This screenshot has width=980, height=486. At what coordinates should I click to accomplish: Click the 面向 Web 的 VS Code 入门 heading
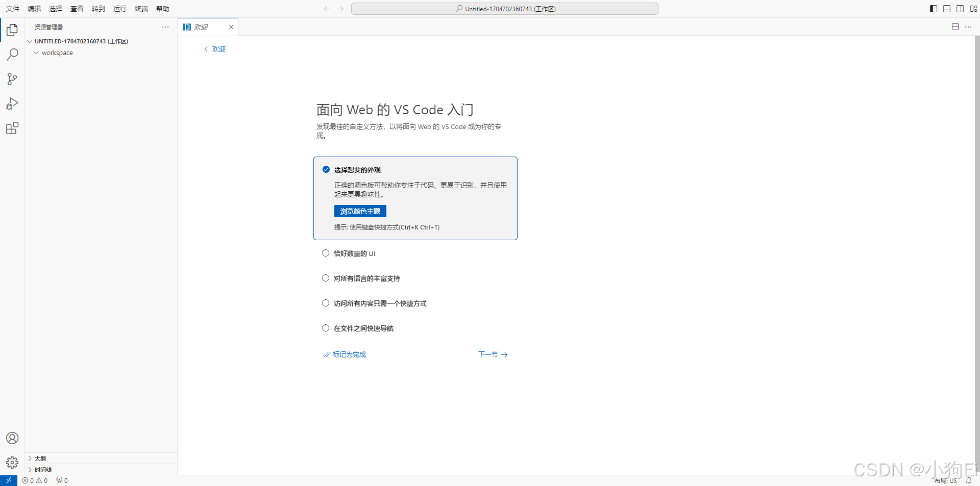[395, 110]
